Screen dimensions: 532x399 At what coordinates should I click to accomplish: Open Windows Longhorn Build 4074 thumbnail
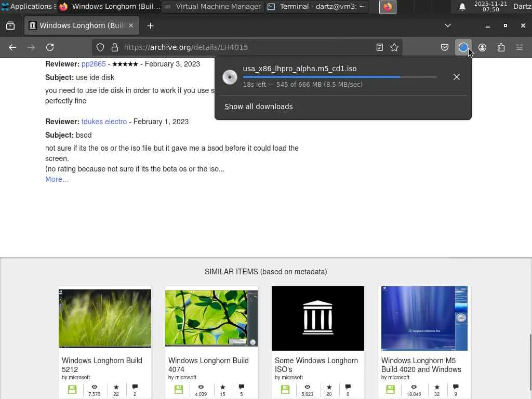(x=211, y=318)
